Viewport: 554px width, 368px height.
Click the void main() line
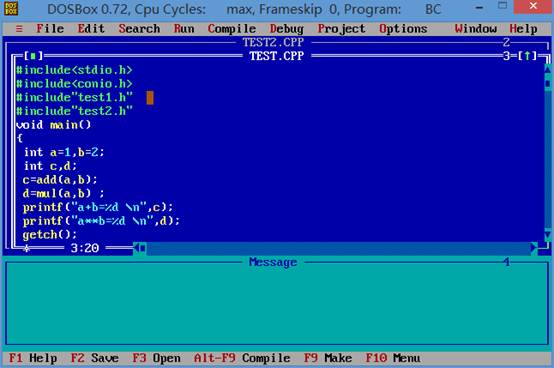53,125
